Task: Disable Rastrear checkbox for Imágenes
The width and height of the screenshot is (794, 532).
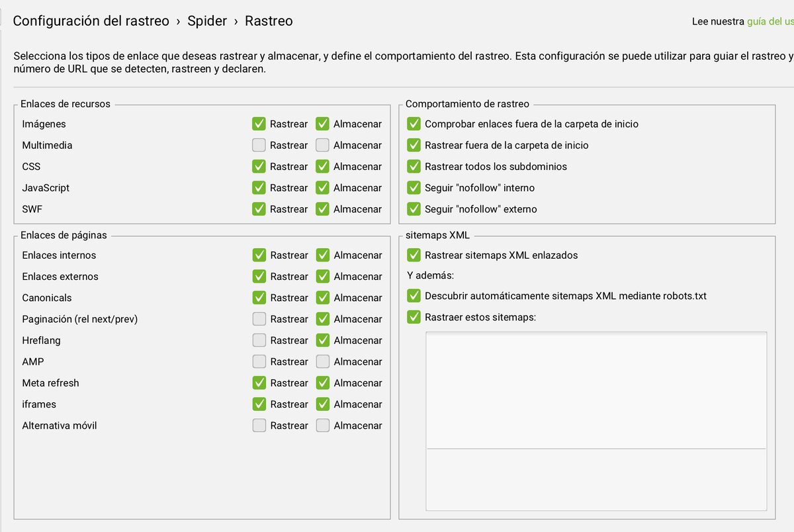Action: [x=259, y=124]
